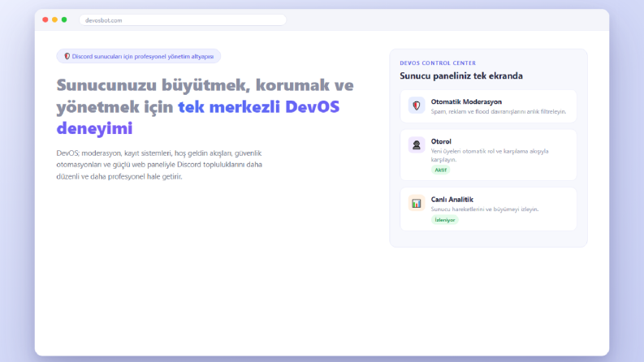Open the Otomatik Moderasyon card title
This screenshot has width=644, height=362.
click(466, 101)
